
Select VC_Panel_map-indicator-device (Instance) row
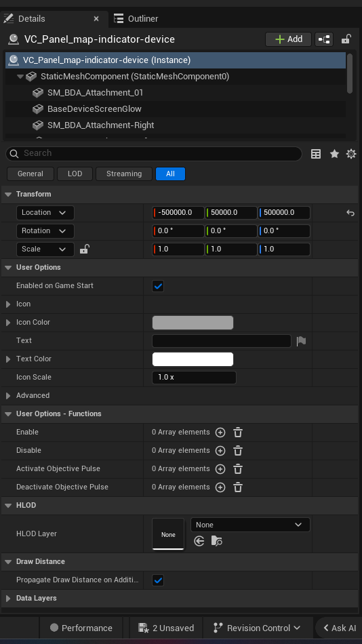[x=176, y=60]
